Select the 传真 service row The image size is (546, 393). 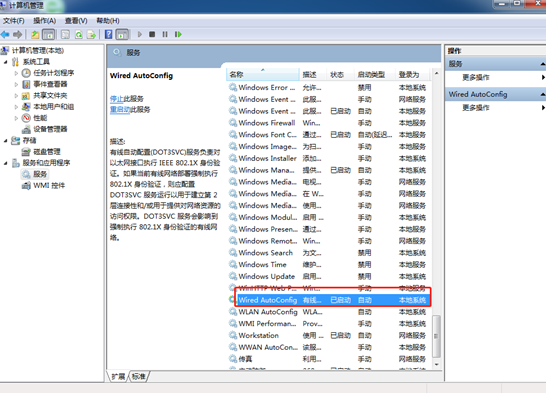pos(329,359)
